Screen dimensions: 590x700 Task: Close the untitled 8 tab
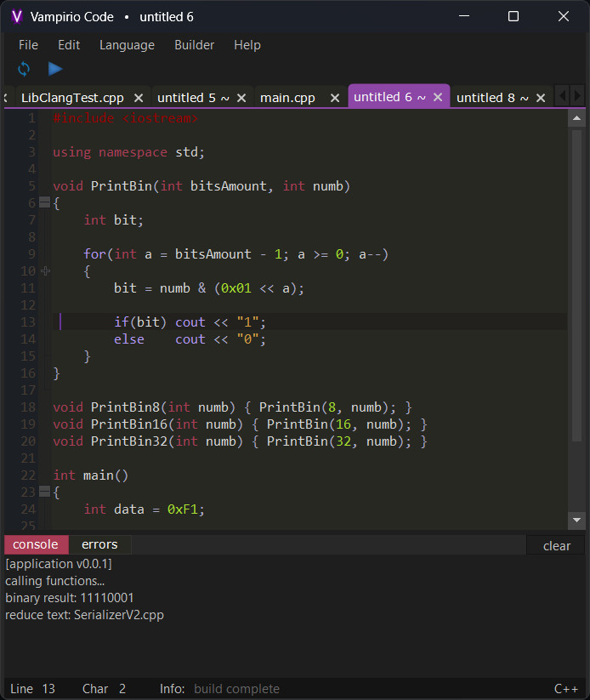coord(541,98)
